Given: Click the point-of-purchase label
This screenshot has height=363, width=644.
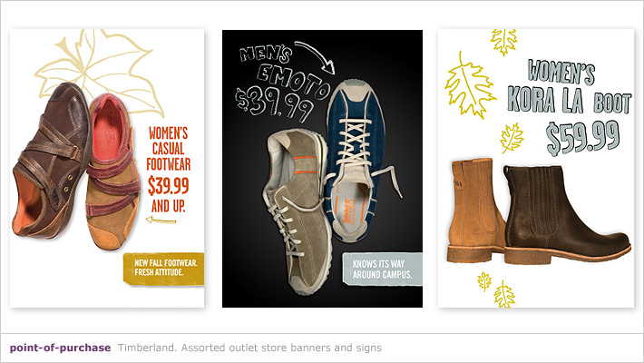Looking at the screenshot, I should [61, 348].
